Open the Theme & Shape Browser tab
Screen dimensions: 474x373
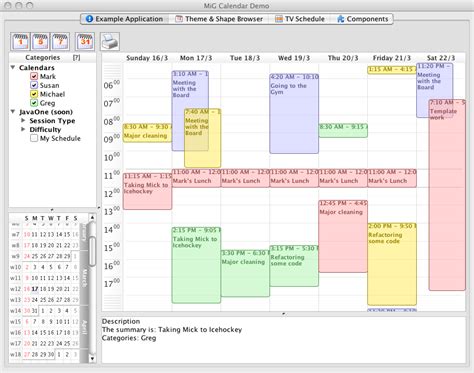(x=219, y=19)
